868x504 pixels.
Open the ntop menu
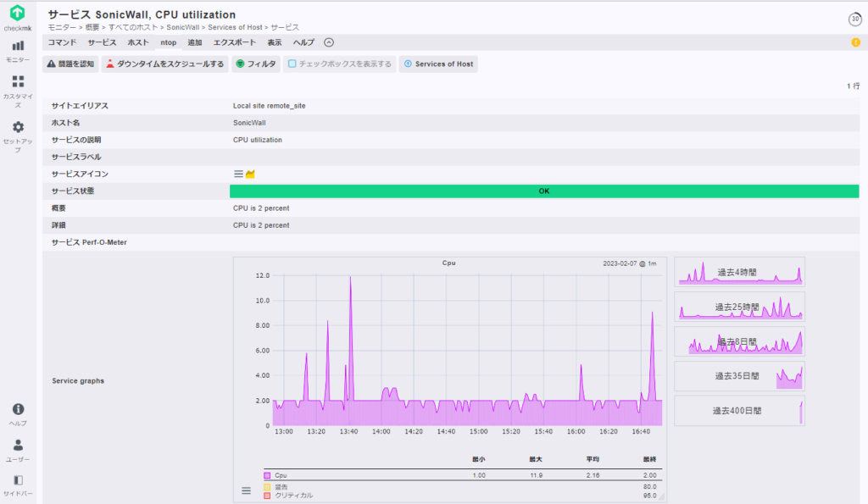coord(169,42)
